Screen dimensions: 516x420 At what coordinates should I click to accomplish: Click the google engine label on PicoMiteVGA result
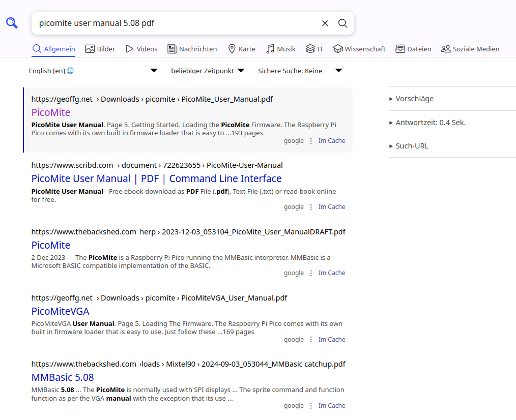pos(294,340)
